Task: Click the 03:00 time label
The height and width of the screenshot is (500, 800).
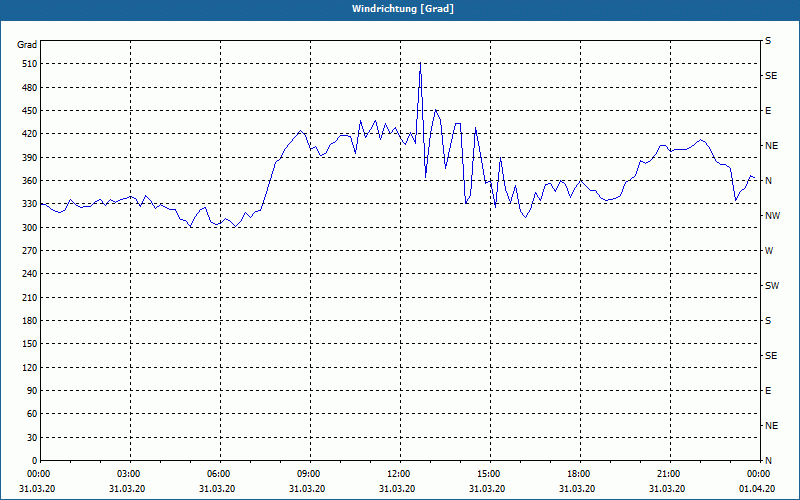Action: [x=130, y=474]
